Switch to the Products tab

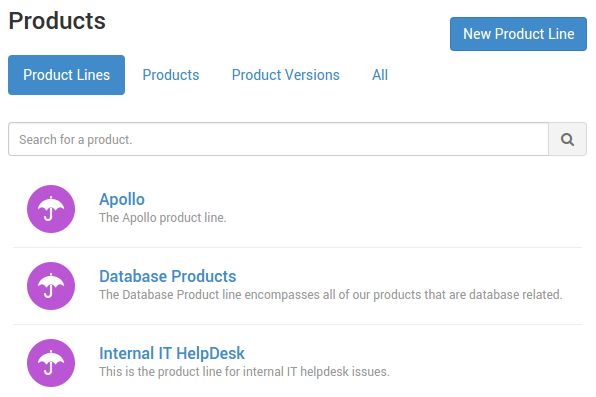point(171,75)
